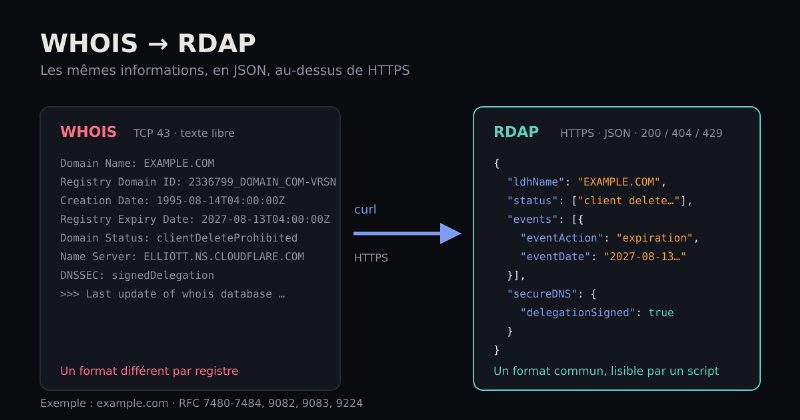This screenshot has width=800, height=420.
Task: Click the '"status": ["client delete…"]' line
Action: point(599,201)
